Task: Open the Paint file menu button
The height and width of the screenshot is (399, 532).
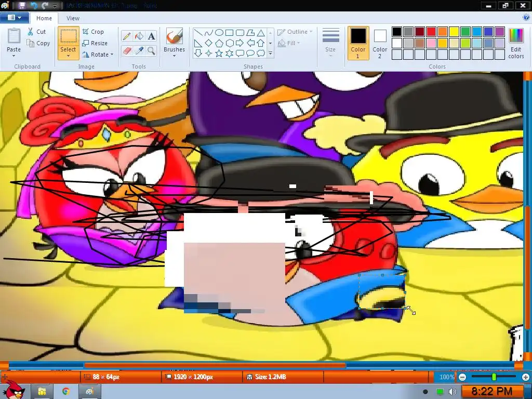Action: coord(14,18)
